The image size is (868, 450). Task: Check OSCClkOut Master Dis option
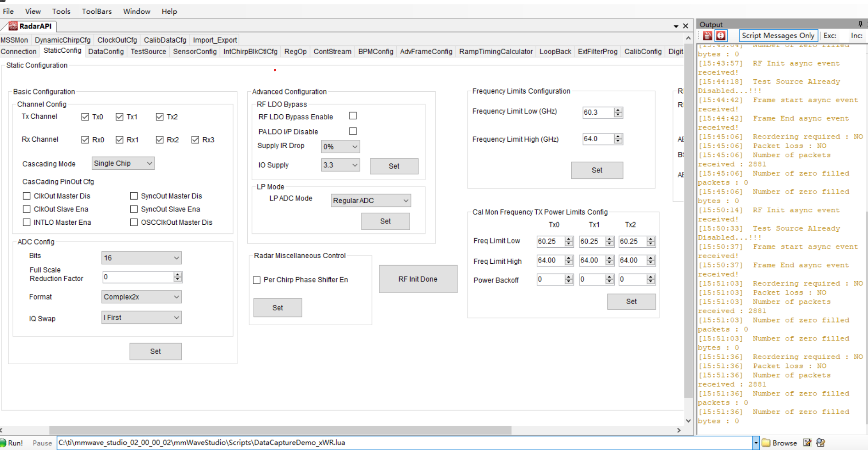(x=134, y=222)
